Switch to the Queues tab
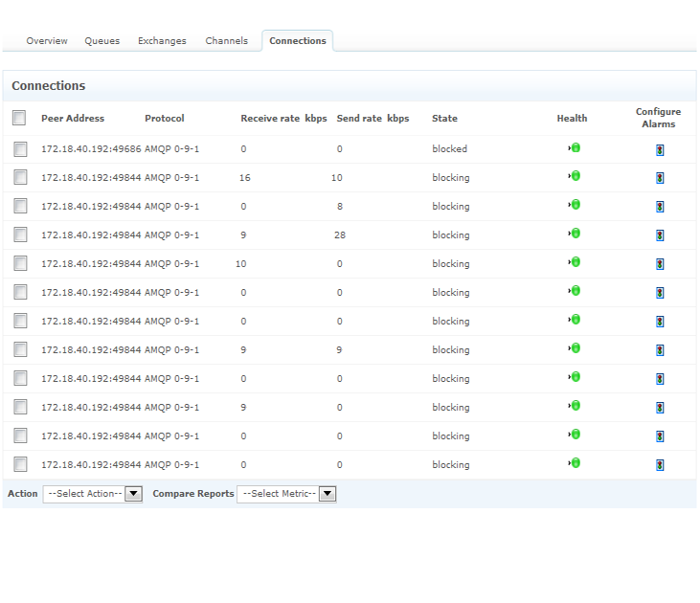The image size is (700, 603). (x=102, y=40)
